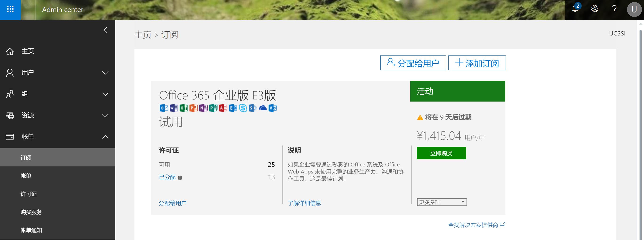Click the Office 365 企业版 E3版 title
This screenshot has width=644, height=240.
tap(217, 95)
